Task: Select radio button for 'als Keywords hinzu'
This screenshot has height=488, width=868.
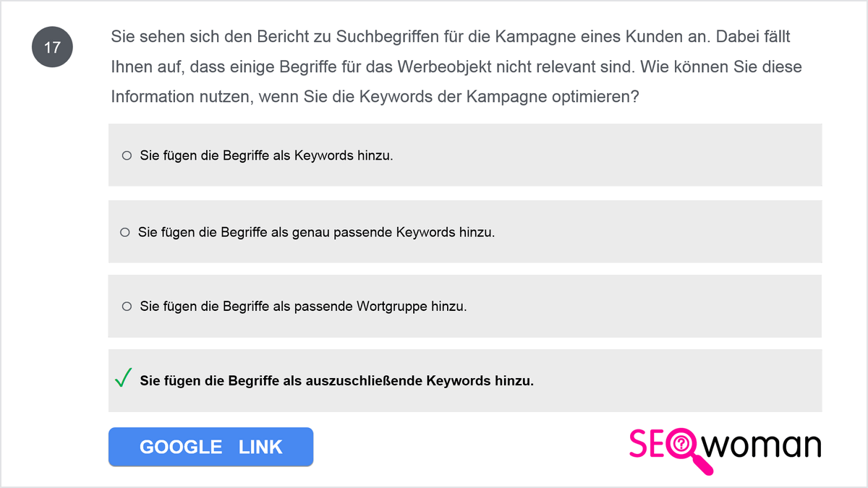Action: [x=127, y=155]
